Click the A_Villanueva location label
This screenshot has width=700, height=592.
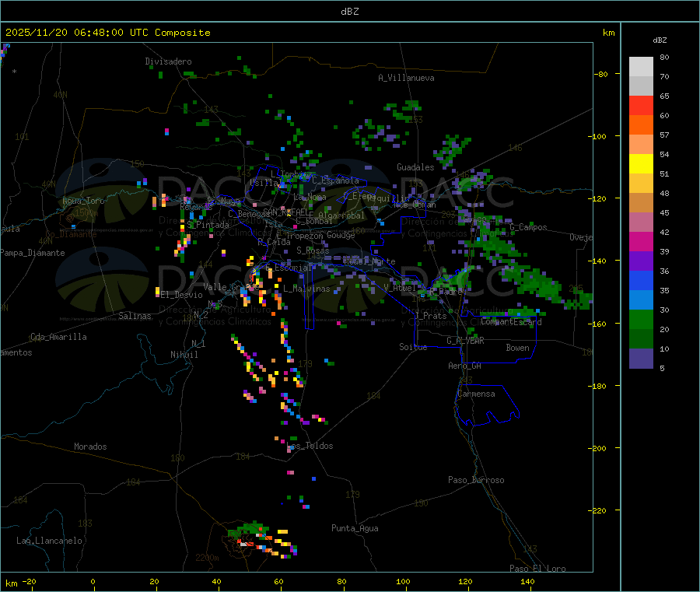(406, 78)
